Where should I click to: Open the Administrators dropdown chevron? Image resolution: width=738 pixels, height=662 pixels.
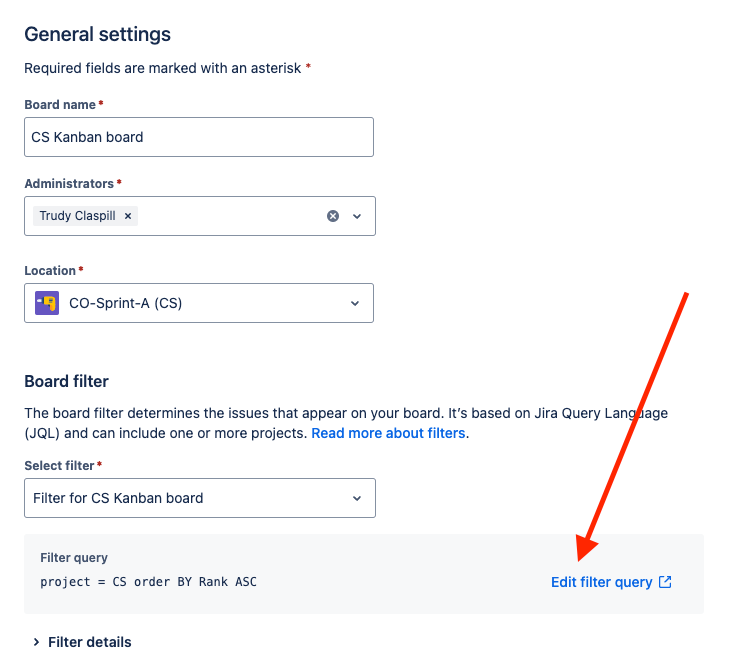pyautogui.click(x=357, y=216)
